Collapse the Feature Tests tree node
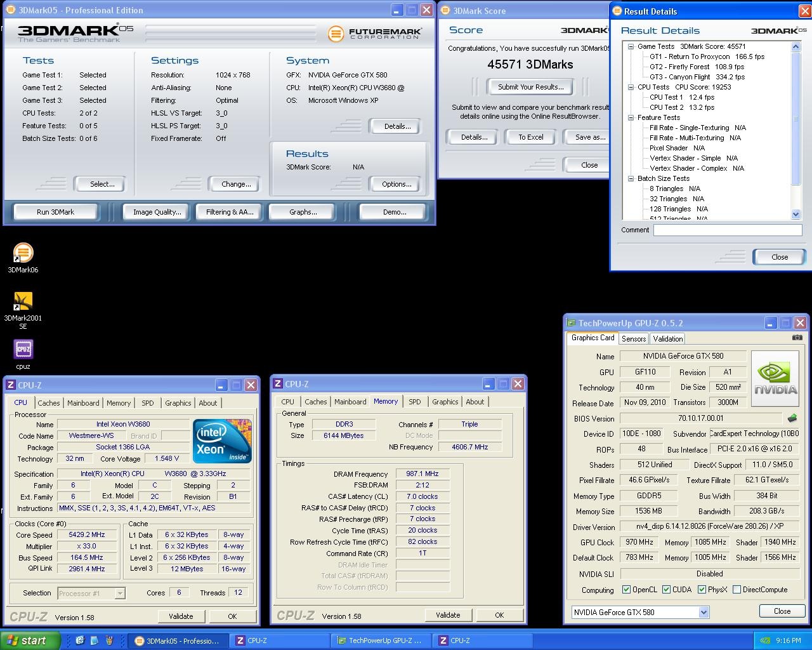812x650 pixels. click(x=631, y=117)
